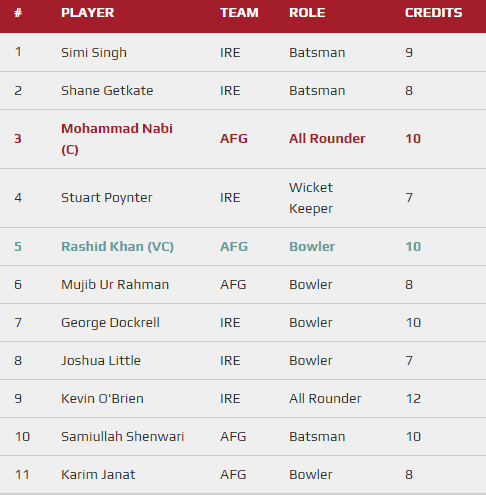Viewport: 486px width, 495px height.
Task: Select Mujib Ur Rahman row
Action: (243, 285)
